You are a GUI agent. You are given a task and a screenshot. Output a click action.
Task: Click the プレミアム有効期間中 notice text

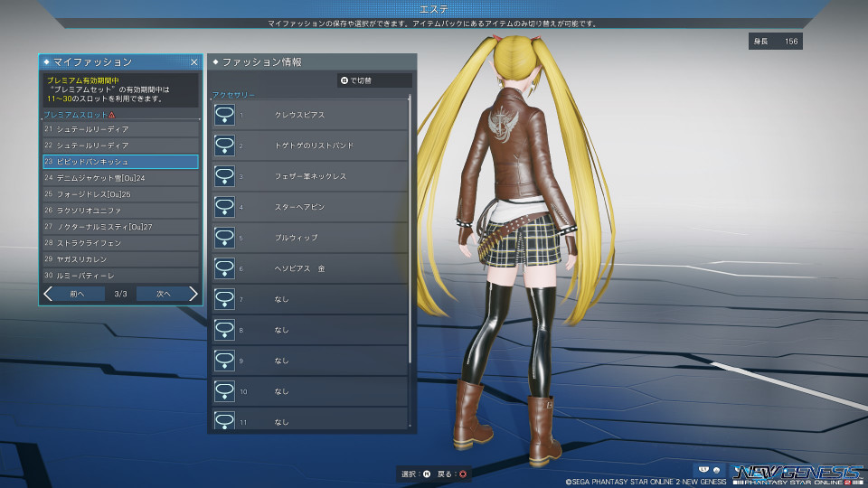pyautogui.click(x=83, y=80)
